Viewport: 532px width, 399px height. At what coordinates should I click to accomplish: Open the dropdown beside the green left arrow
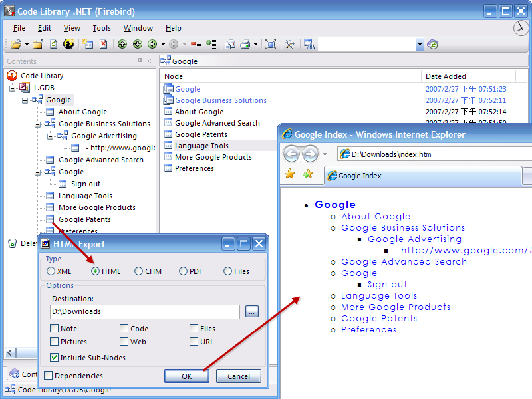(x=163, y=45)
